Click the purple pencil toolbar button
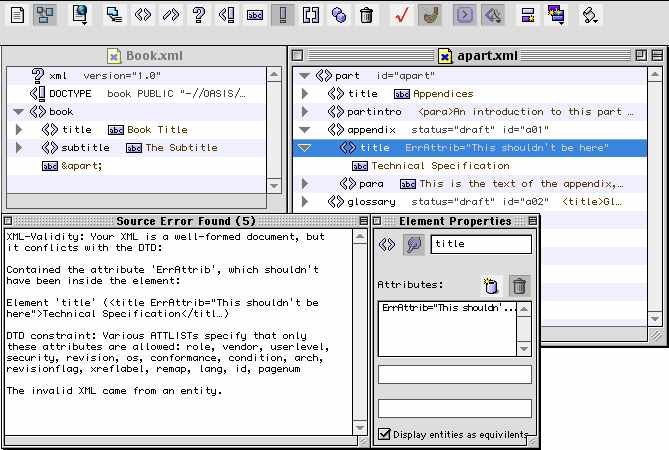Screen dimensions: 669x450 pyautogui.click(x=493, y=15)
